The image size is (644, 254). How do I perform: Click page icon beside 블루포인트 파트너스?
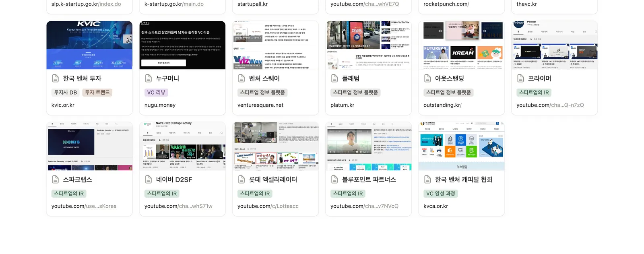tap(334, 180)
